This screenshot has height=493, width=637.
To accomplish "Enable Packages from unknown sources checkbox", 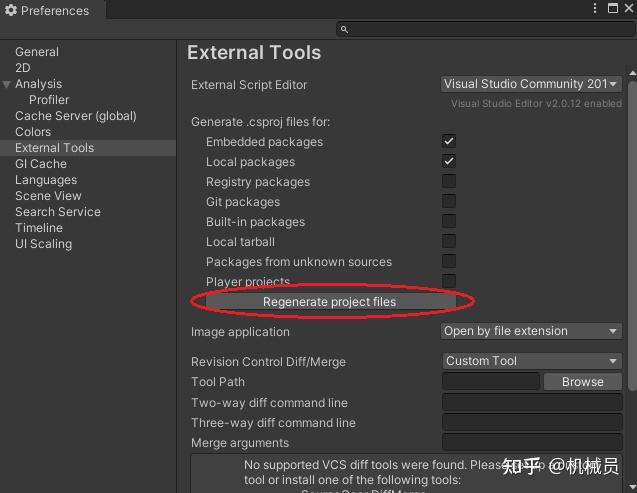I will click(449, 261).
